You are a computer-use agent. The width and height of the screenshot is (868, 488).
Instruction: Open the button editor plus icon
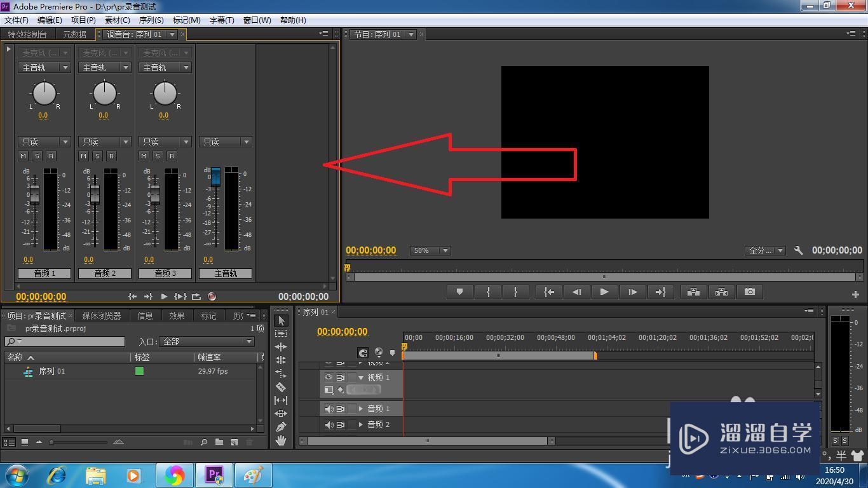pos(855,294)
